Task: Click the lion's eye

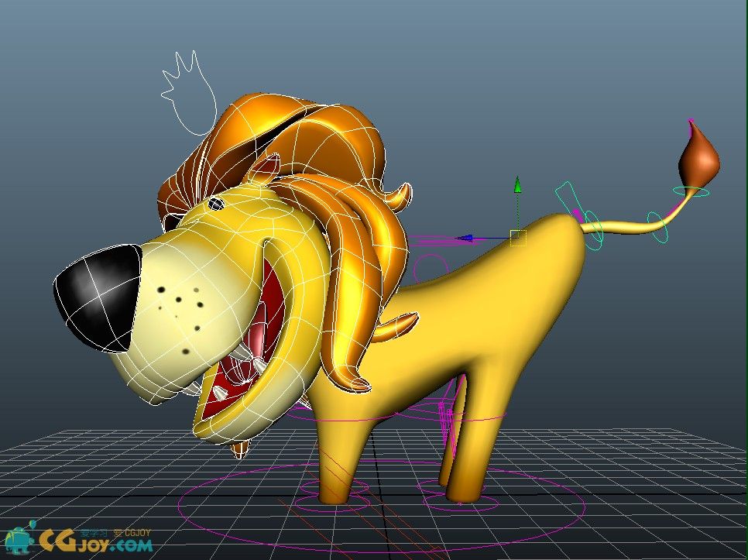Action: 217,204
